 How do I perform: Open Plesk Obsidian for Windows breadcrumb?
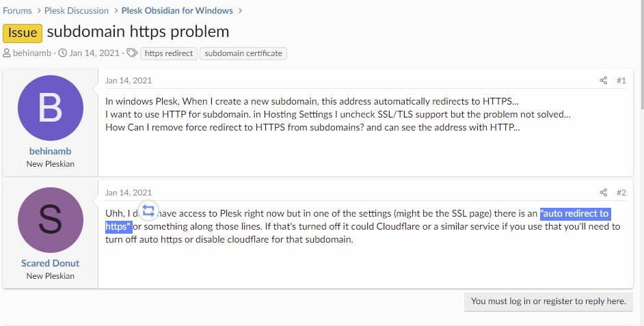(177, 11)
